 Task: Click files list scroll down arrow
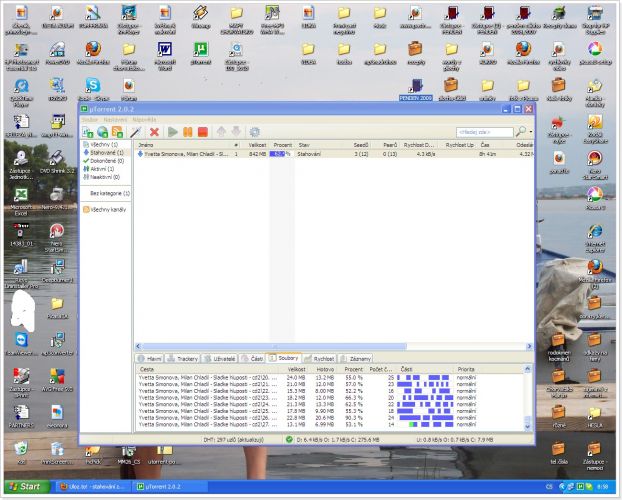528,427
